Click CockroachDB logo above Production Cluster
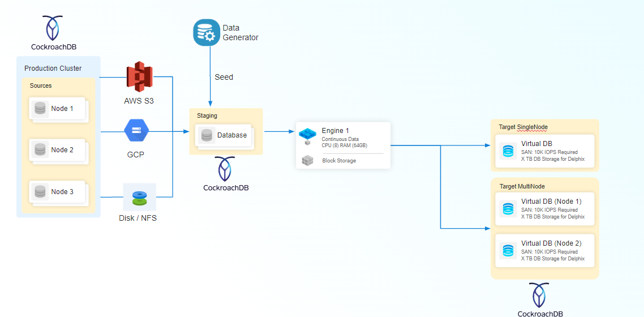This screenshot has width=644, height=317. tap(53, 28)
